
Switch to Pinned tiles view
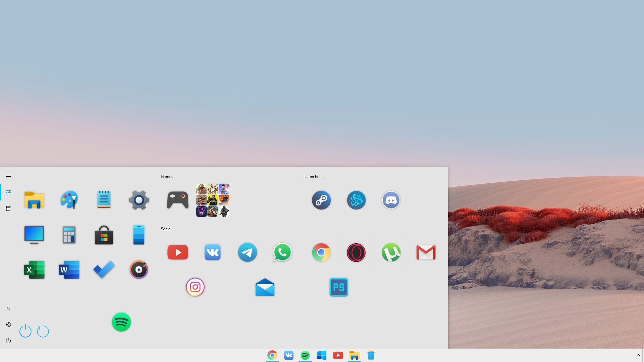point(8,192)
